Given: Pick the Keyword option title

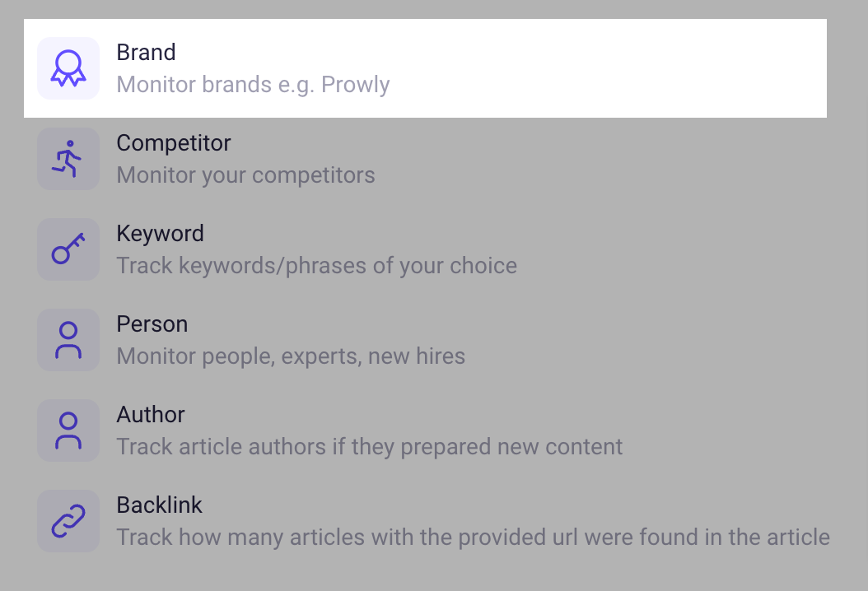Looking at the screenshot, I should [x=160, y=234].
